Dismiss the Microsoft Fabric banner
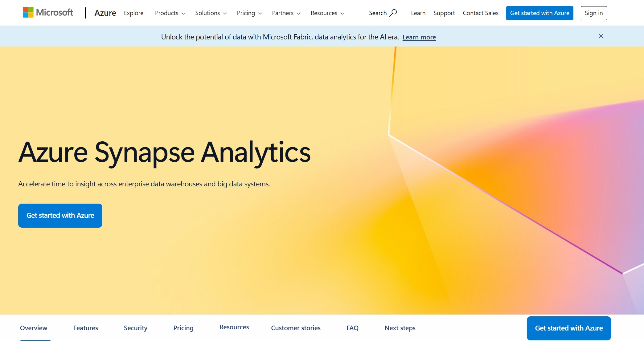 (601, 36)
